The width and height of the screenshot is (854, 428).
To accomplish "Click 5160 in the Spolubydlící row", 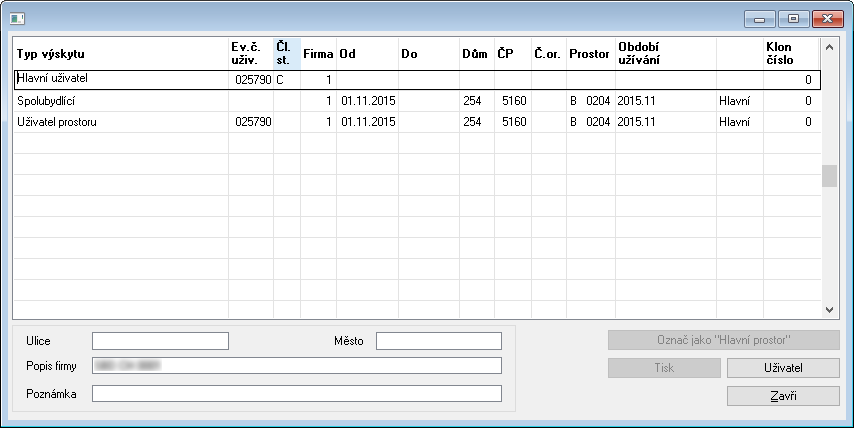I will pyautogui.click(x=514, y=101).
